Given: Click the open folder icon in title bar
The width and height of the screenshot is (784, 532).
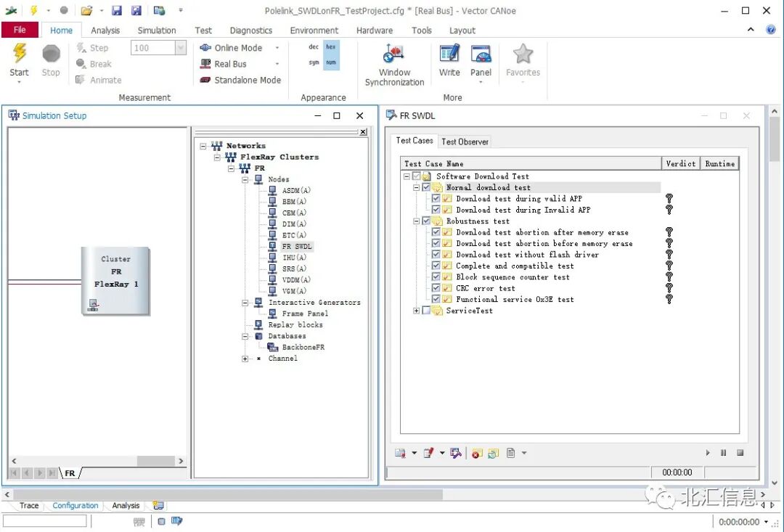Looking at the screenshot, I should click(x=86, y=10).
